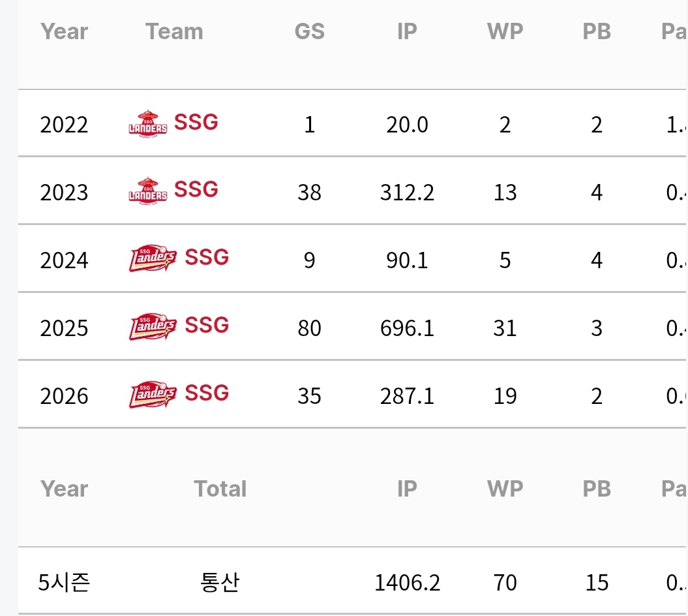
Task: Select the 2026 season row year
Action: coord(64,396)
